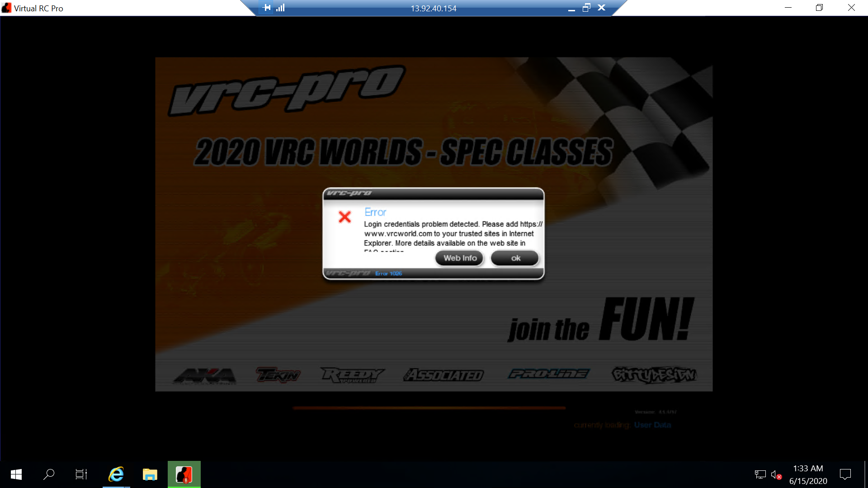Restore down the remote session window

(586, 8)
